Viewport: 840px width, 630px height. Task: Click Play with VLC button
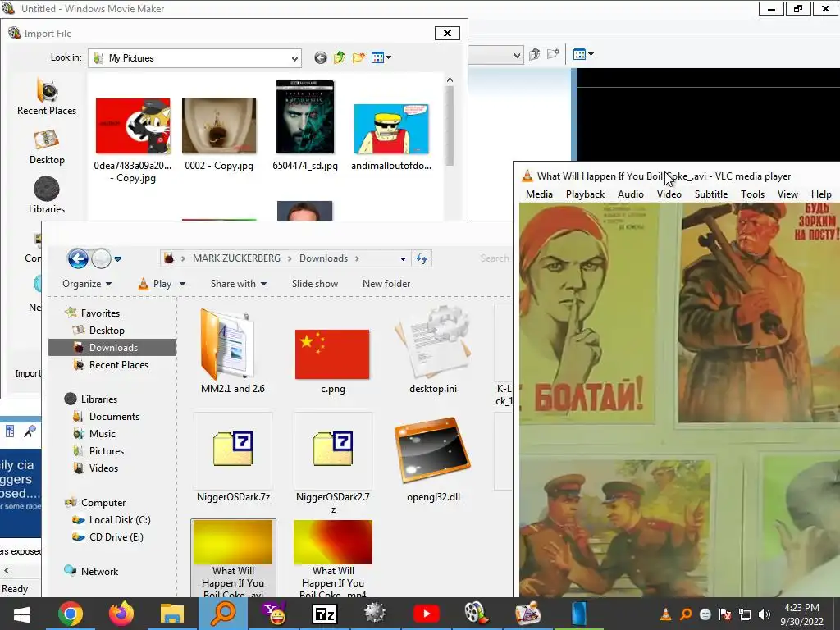pyautogui.click(x=155, y=284)
